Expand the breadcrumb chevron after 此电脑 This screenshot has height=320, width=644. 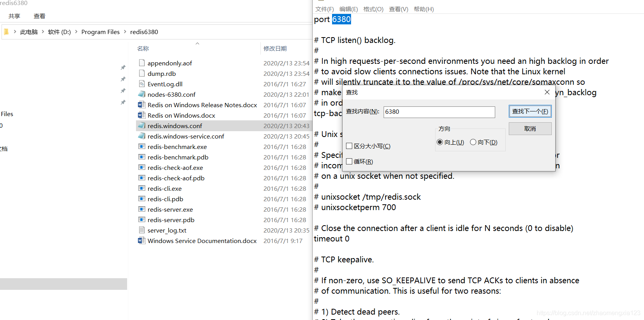click(x=43, y=32)
